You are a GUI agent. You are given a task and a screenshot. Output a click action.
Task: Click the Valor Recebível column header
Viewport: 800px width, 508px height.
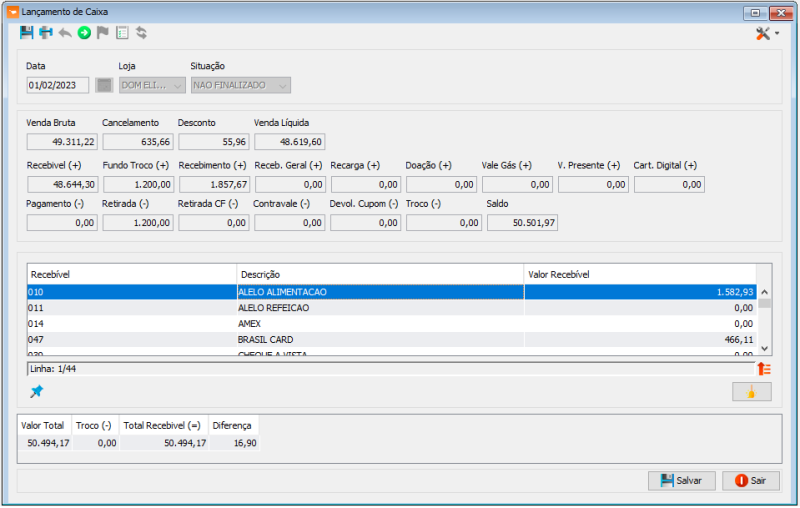pos(640,274)
